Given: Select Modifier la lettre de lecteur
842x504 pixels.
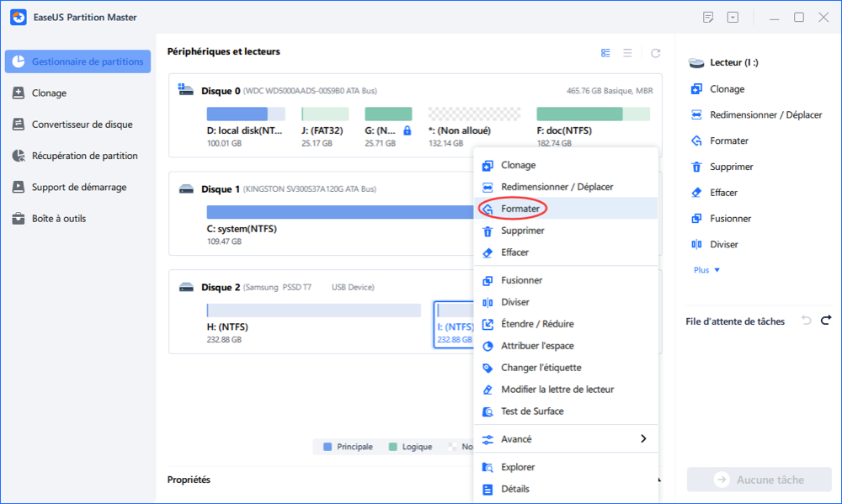Looking at the screenshot, I should [557, 390].
